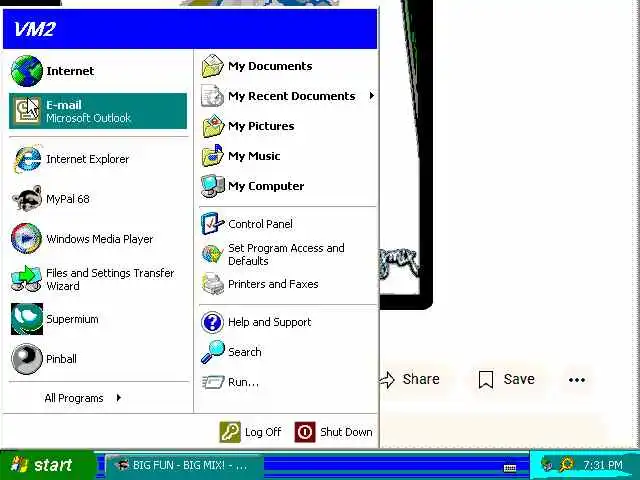Click the Microsoft Outlook E-mail icon
The width and height of the screenshot is (640, 480).
click(27, 111)
